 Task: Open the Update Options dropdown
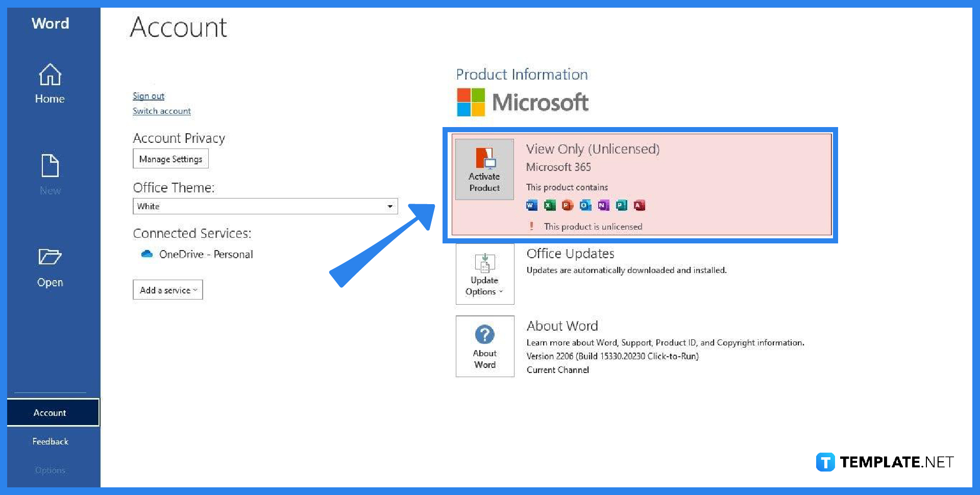(x=484, y=274)
